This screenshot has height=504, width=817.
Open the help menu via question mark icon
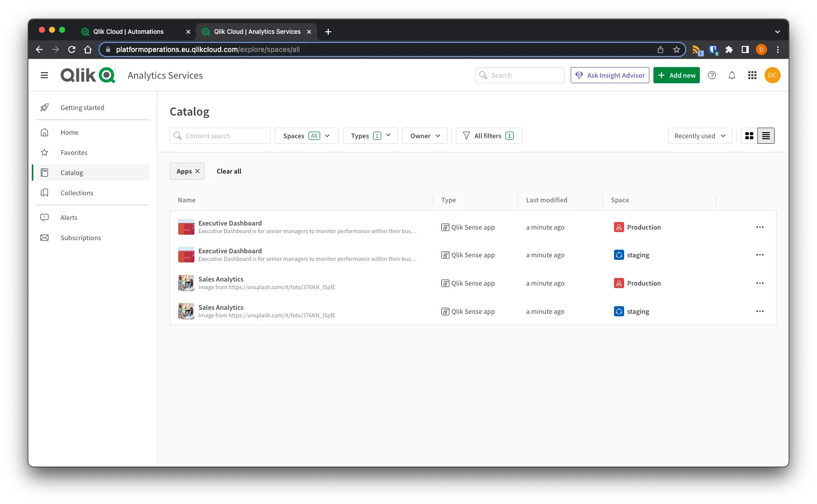click(712, 75)
